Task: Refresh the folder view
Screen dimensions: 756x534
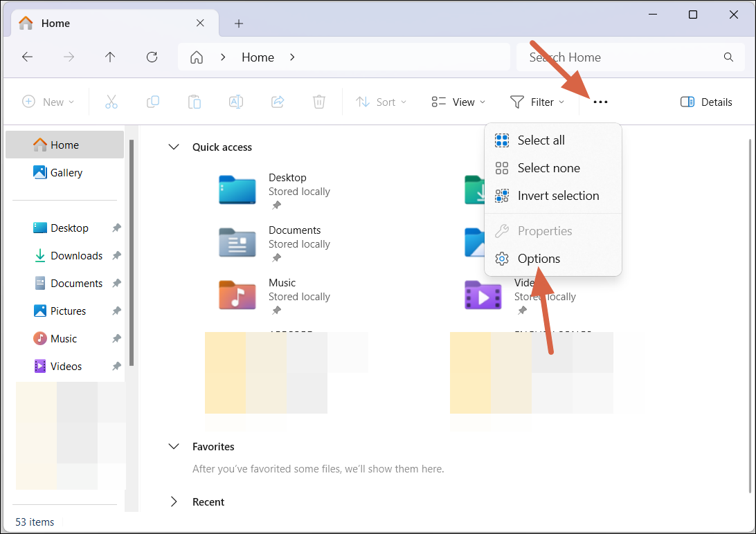Action: click(152, 57)
